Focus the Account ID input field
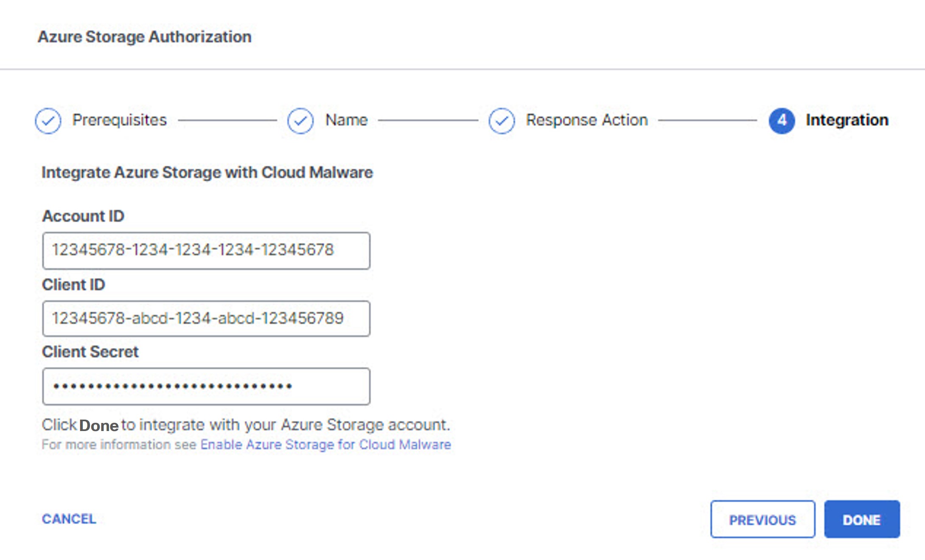Viewport: 925px width, 560px height. click(x=206, y=251)
